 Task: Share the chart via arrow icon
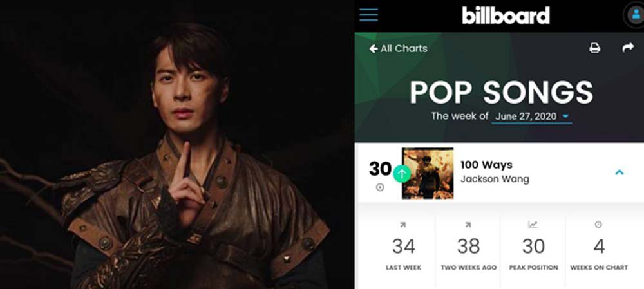[x=628, y=48]
